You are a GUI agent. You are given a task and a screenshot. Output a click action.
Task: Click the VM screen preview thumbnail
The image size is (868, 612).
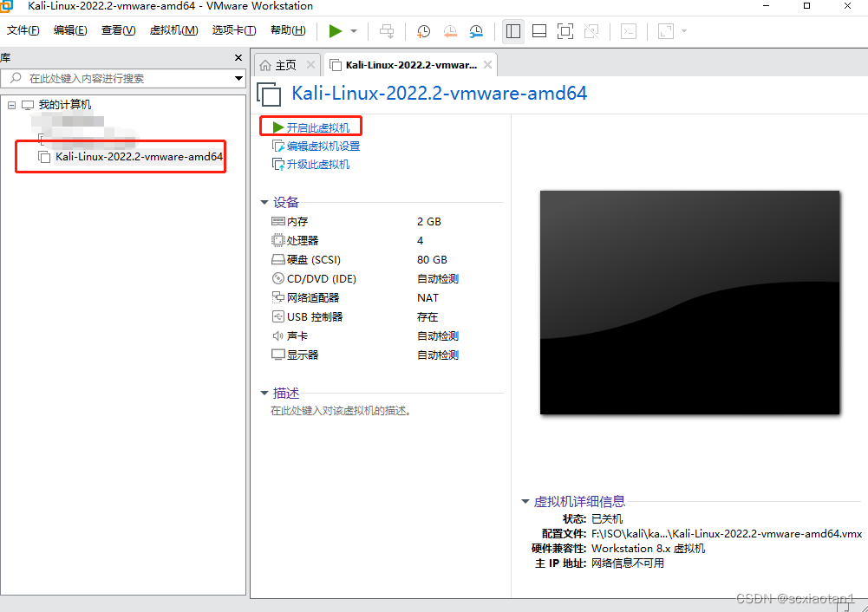689,303
